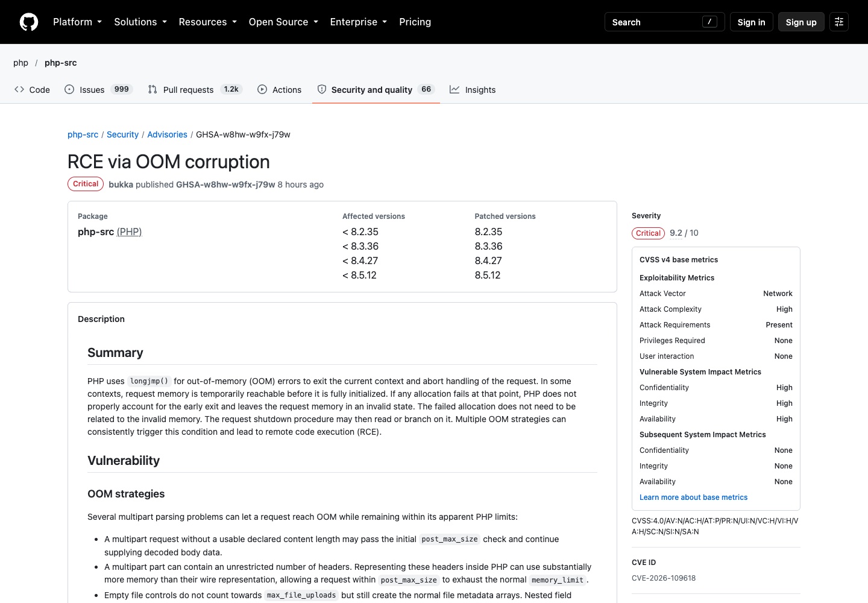Click the CVSS:4.0 vector string
Viewport: 868px width, 603px height.
(x=715, y=526)
